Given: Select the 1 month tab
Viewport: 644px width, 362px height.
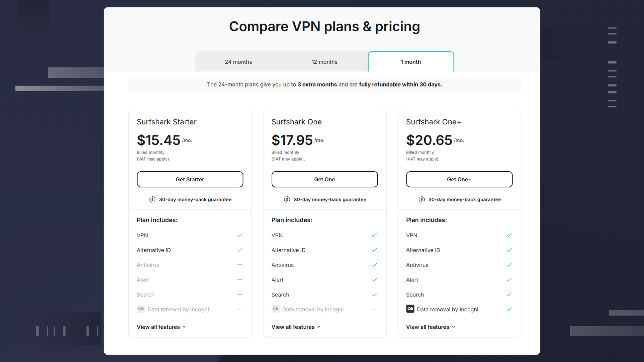Looking at the screenshot, I should tap(411, 62).
